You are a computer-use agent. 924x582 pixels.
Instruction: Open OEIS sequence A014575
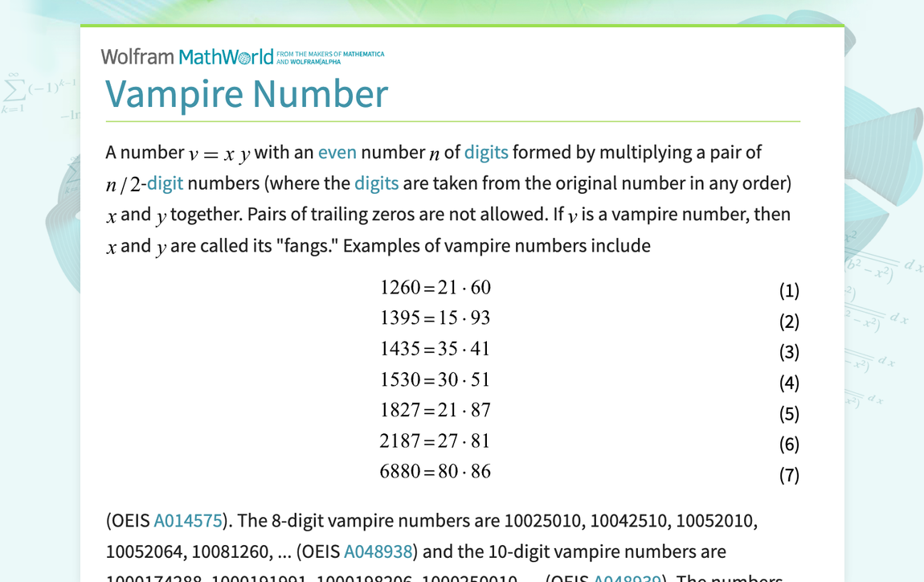(x=188, y=521)
